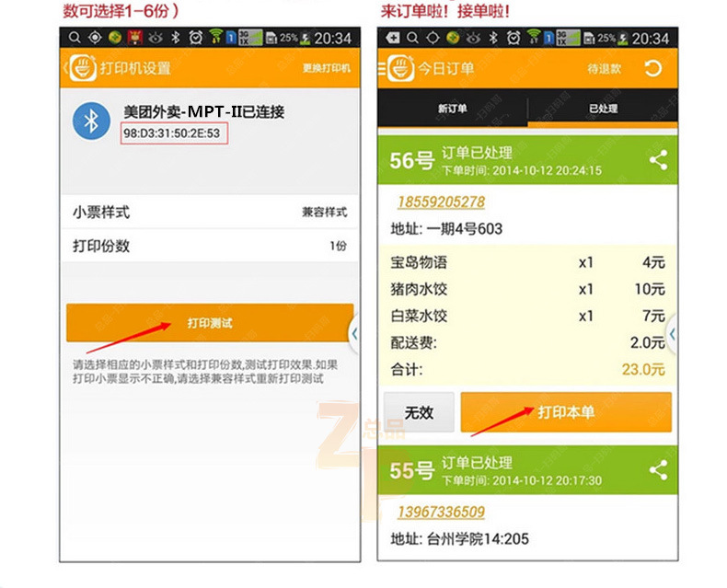The height and width of the screenshot is (588, 727).
Task: Tap 打印本单 for order 56号
Action: click(x=566, y=412)
